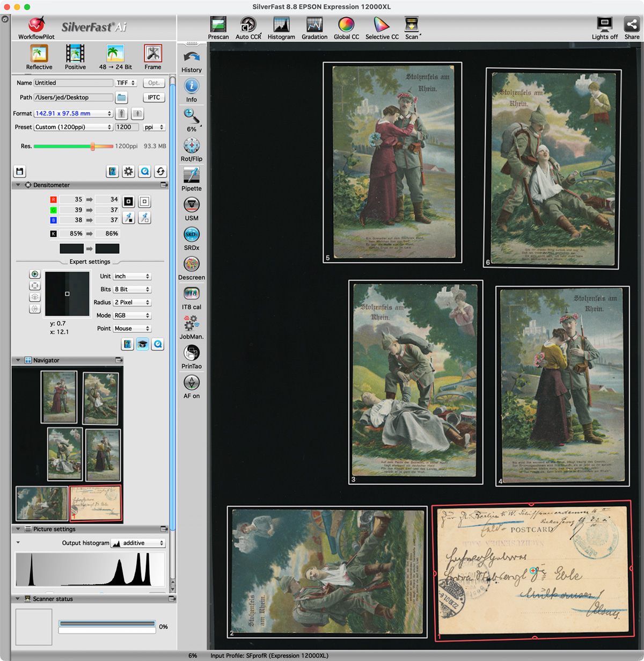
Task: Click the 6% zoom magnifier
Action: click(192, 120)
